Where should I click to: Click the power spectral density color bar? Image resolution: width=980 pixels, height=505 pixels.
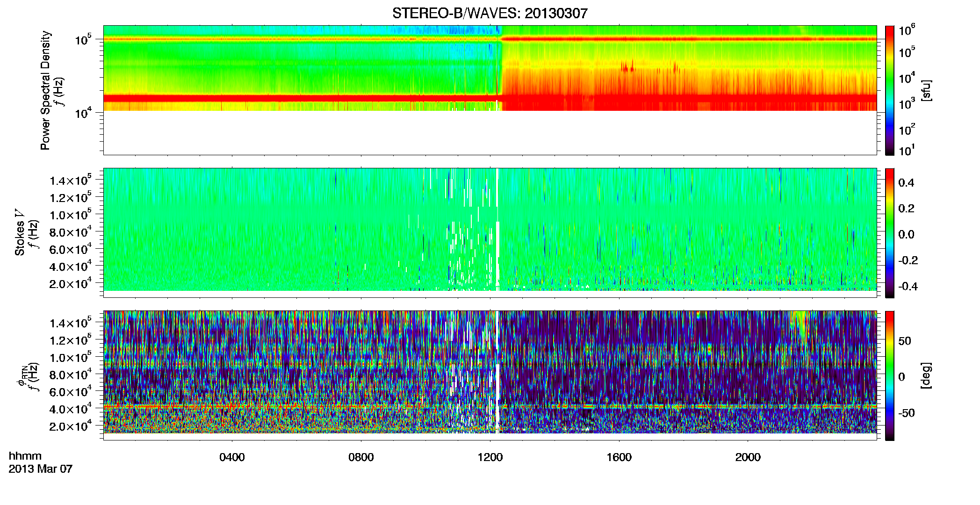889,90
